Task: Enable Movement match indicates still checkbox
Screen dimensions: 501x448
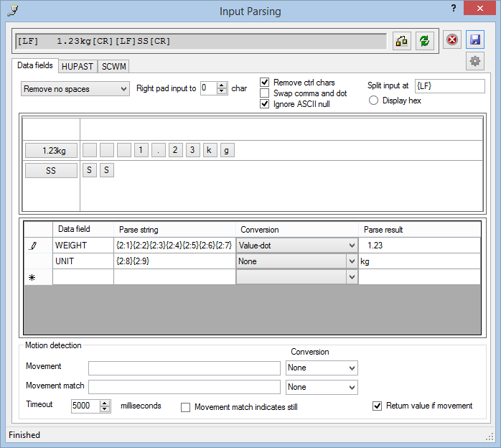Action: [185, 407]
